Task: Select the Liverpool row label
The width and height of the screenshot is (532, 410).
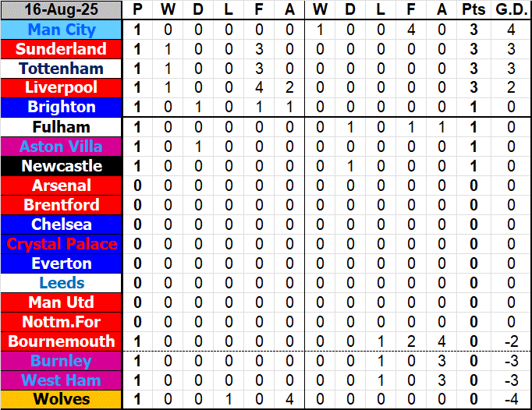Action: pyautogui.click(x=62, y=88)
